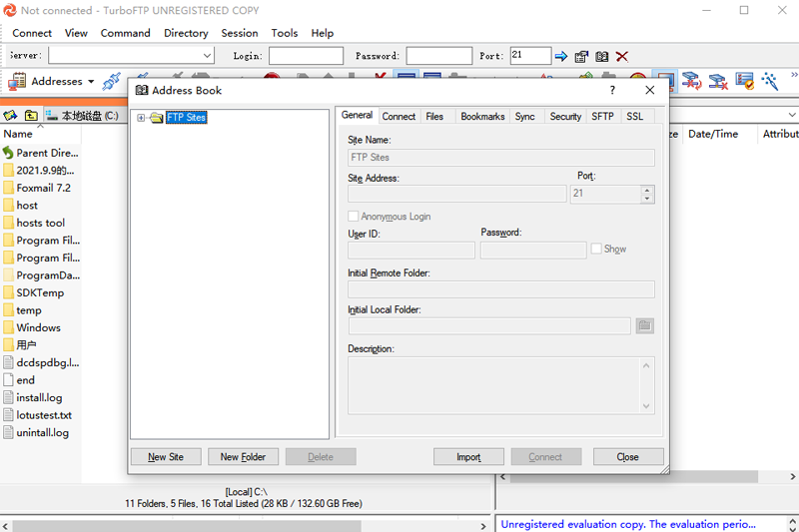Open the Addresses toolbar button

click(x=46, y=82)
